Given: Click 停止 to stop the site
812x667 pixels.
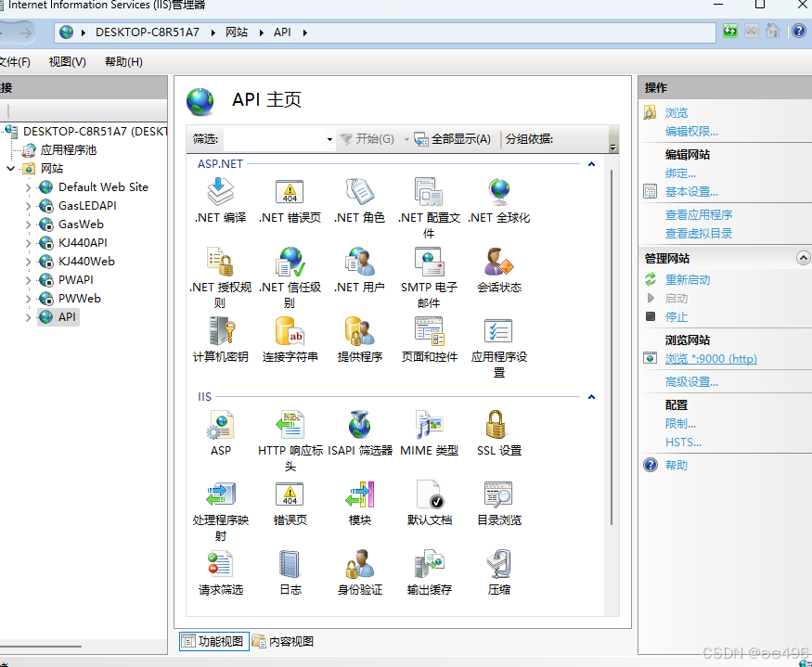Looking at the screenshot, I should 677,317.
